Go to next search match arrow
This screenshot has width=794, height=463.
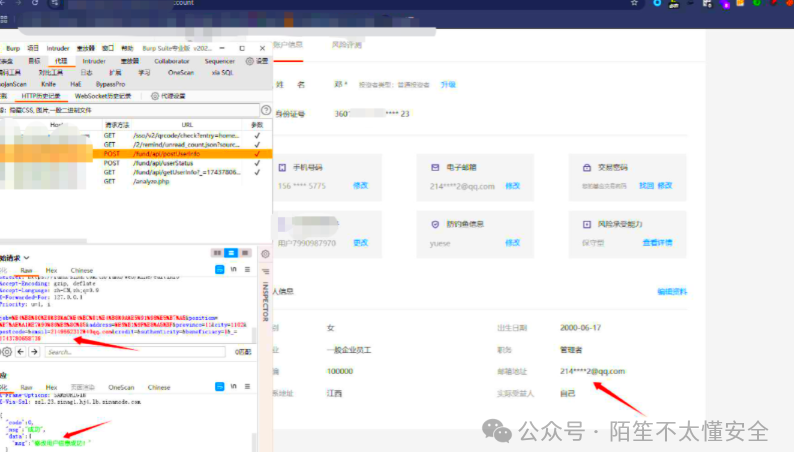[34, 352]
